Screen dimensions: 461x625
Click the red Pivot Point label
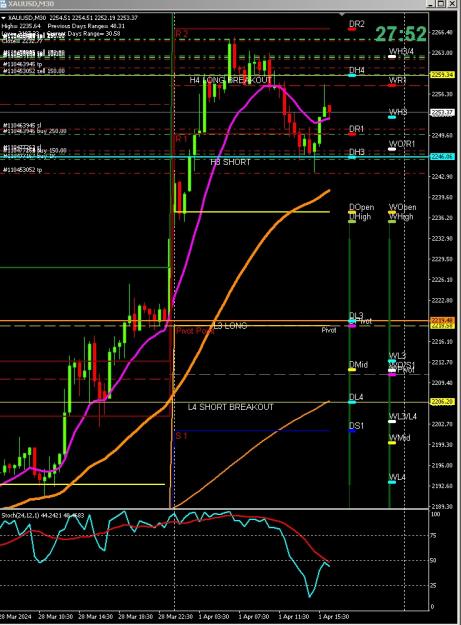[195, 331]
